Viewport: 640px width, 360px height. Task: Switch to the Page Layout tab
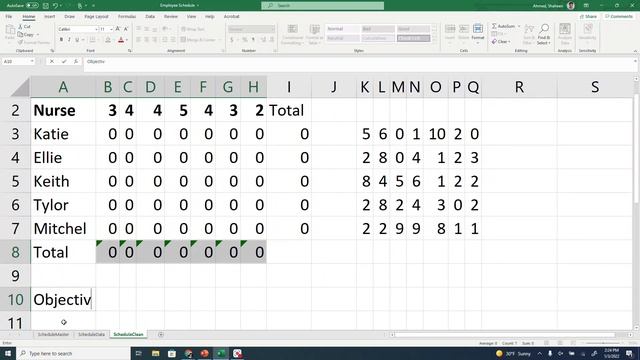point(96,17)
